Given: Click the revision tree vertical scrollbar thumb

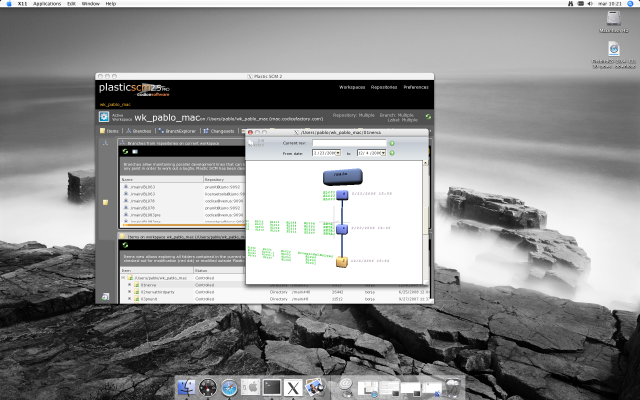Looking at the screenshot, I should point(425,220).
